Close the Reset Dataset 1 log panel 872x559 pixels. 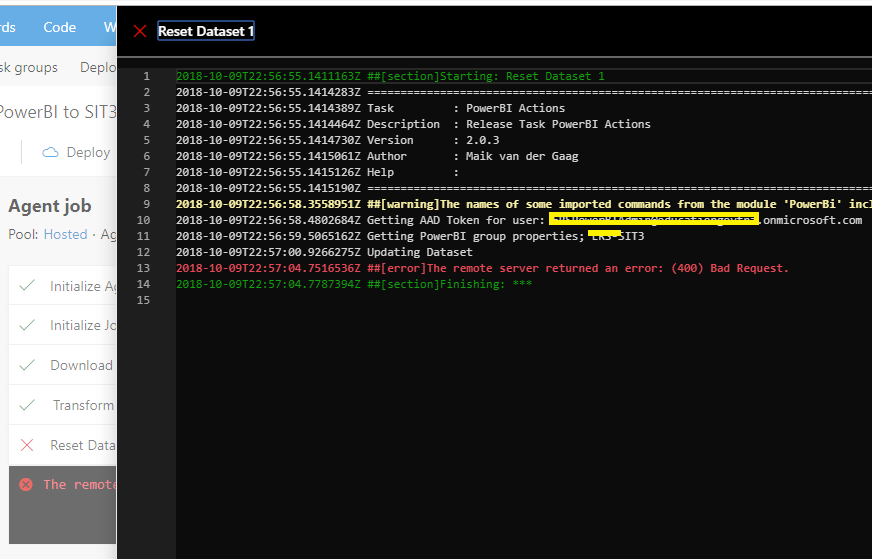(x=140, y=31)
